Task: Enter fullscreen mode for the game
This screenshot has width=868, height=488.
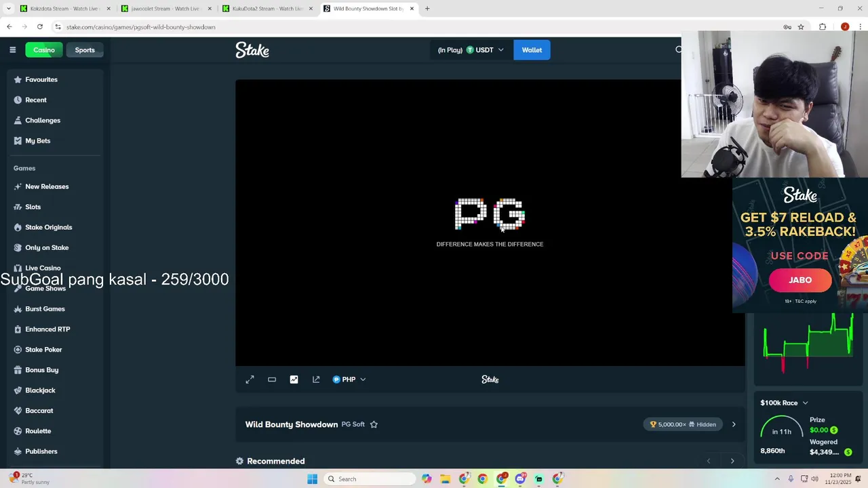Action: click(x=250, y=380)
